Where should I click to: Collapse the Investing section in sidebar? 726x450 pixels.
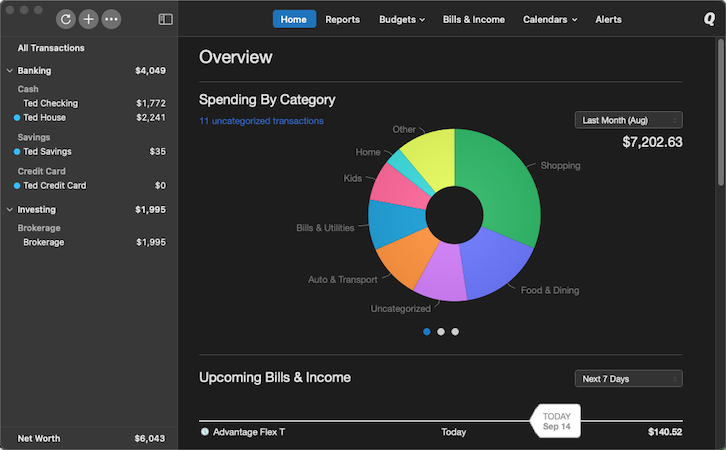(10, 210)
